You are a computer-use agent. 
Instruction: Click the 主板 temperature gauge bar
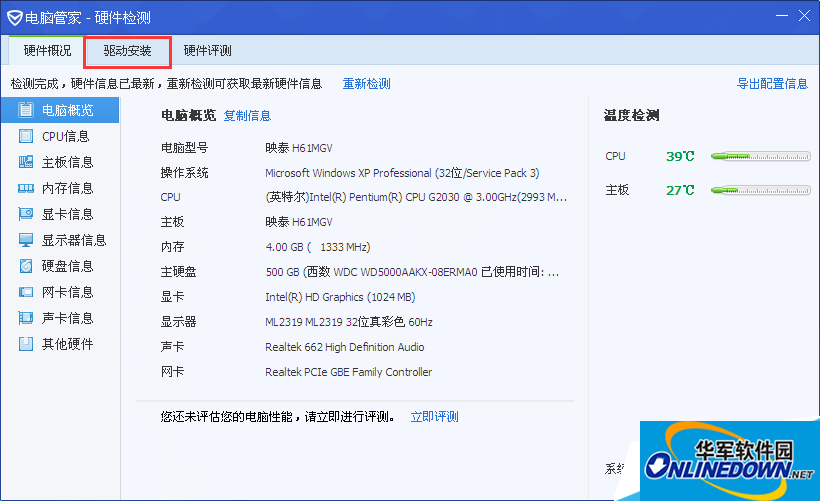760,190
